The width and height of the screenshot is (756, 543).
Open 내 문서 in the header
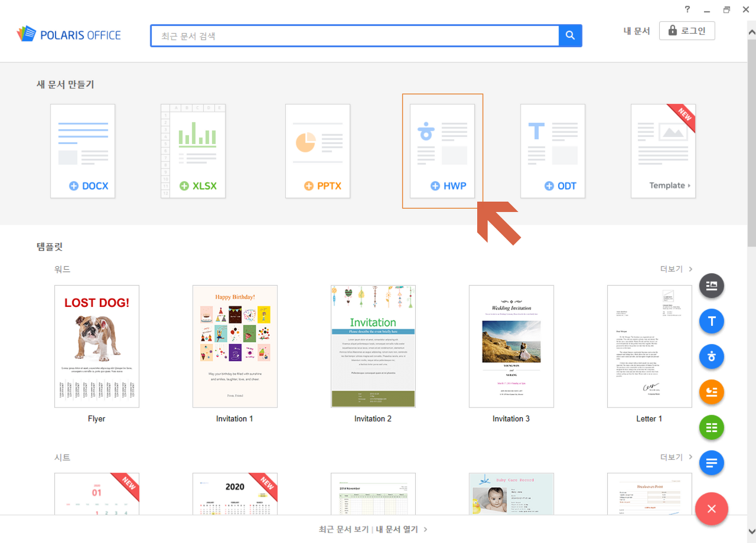tap(637, 31)
